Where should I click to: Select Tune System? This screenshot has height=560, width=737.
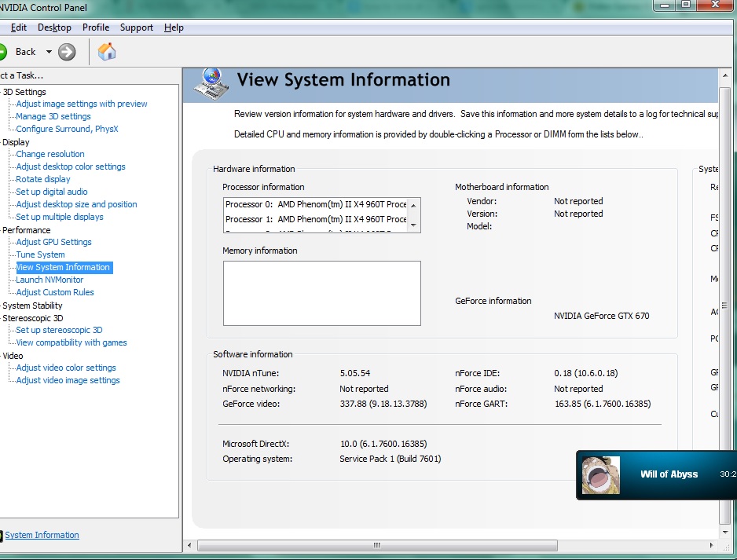[x=40, y=254]
